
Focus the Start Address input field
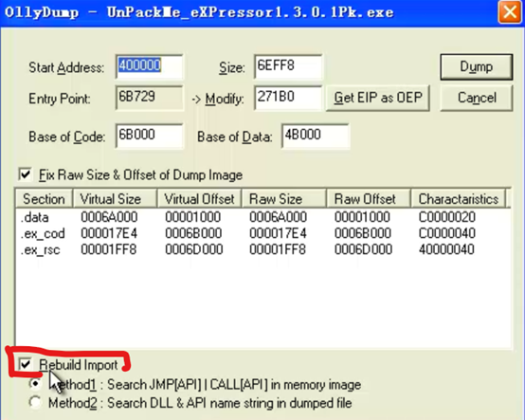coord(150,66)
